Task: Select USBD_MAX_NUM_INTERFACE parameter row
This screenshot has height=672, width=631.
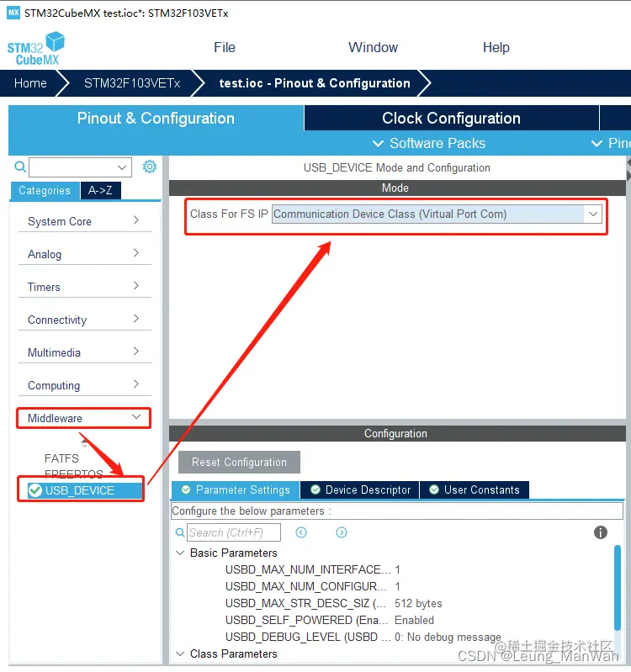Action: tap(313, 569)
